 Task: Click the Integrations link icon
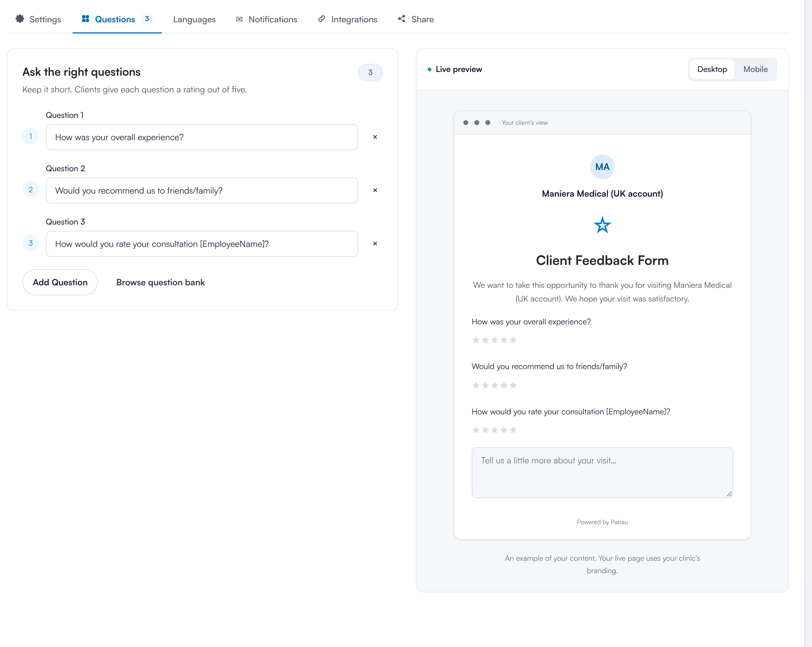[322, 19]
